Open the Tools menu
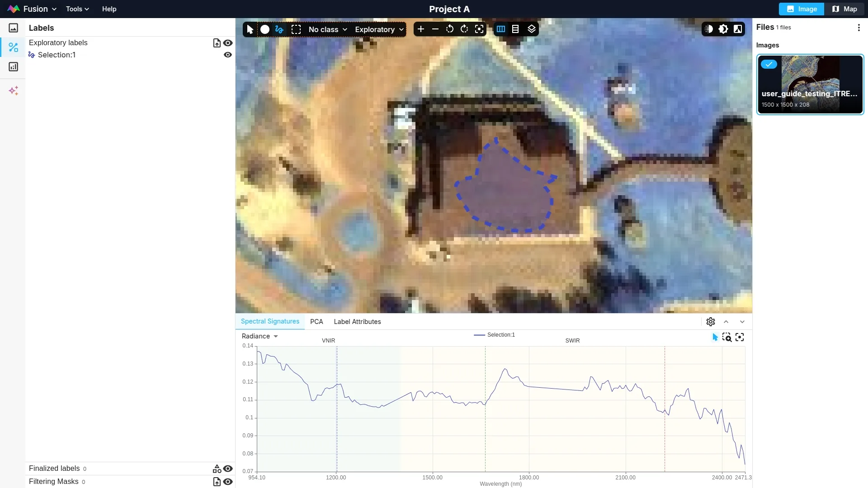 (x=77, y=9)
